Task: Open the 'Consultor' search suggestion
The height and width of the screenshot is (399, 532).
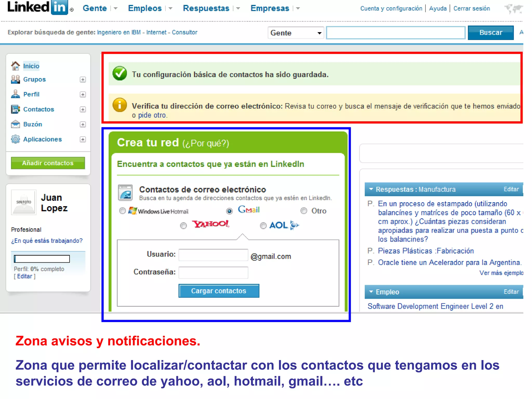Action: click(x=184, y=32)
